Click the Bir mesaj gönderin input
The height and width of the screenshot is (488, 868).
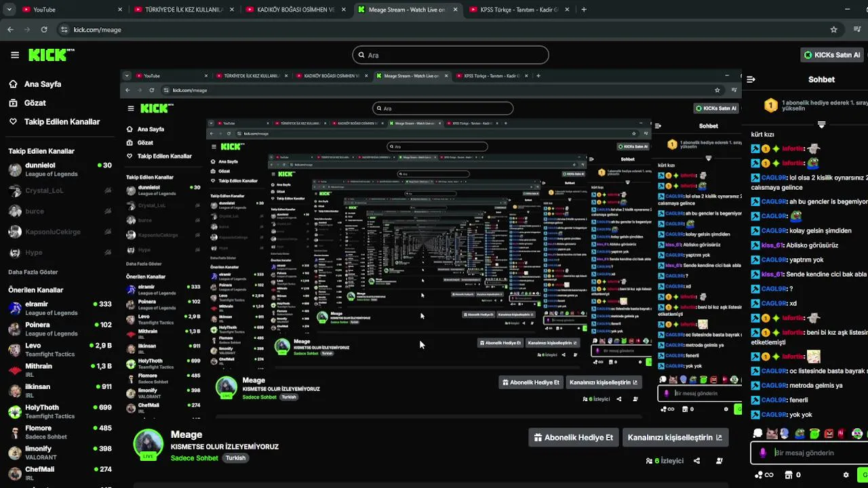[x=810, y=453]
